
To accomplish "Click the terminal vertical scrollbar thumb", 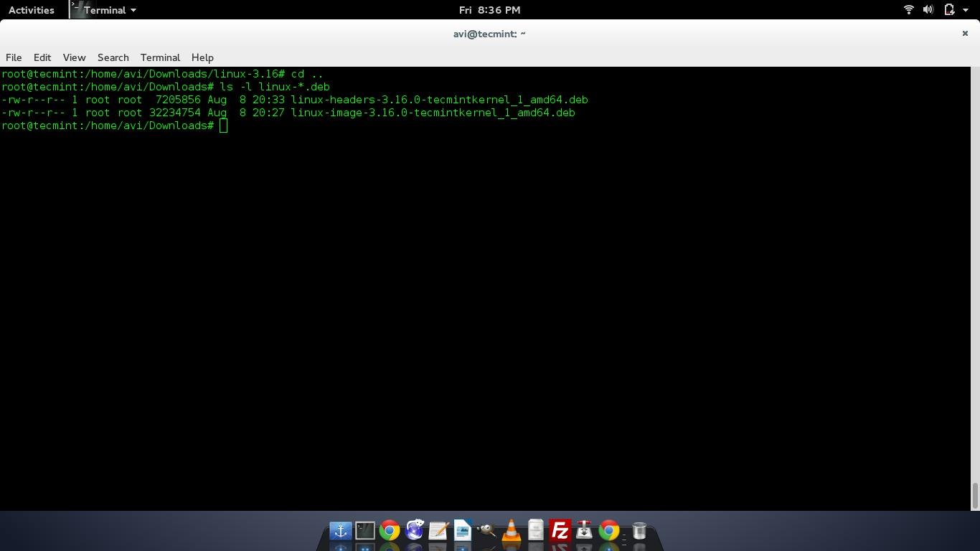I will pos(975,495).
